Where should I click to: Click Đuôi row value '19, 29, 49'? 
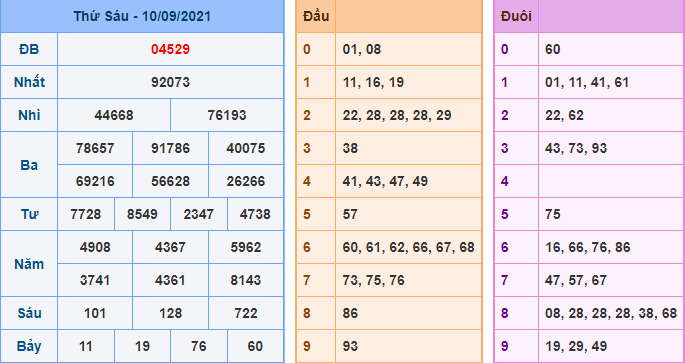576,346
